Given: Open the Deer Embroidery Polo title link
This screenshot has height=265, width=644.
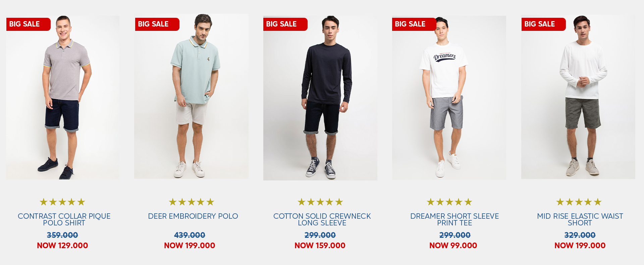Looking at the screenshot, I should pos(193,216).
